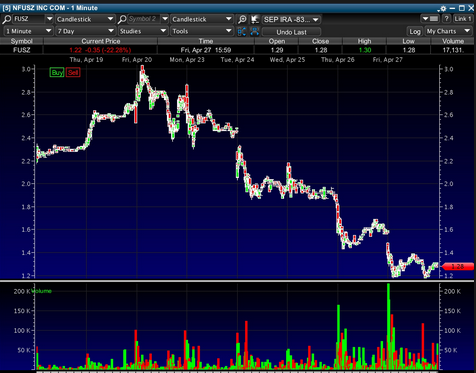
Task: Open the Studies menu
Action: pyautogui.click(x=143, y=31)
